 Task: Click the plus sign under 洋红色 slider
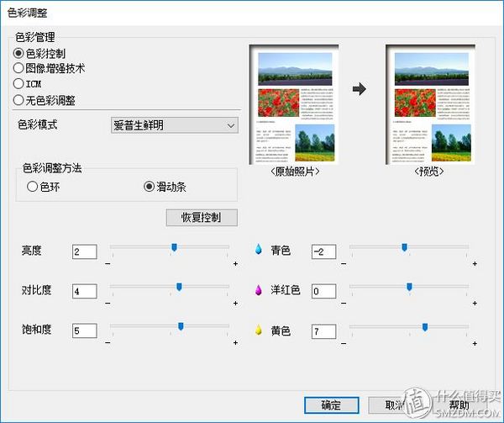[475, 304]
